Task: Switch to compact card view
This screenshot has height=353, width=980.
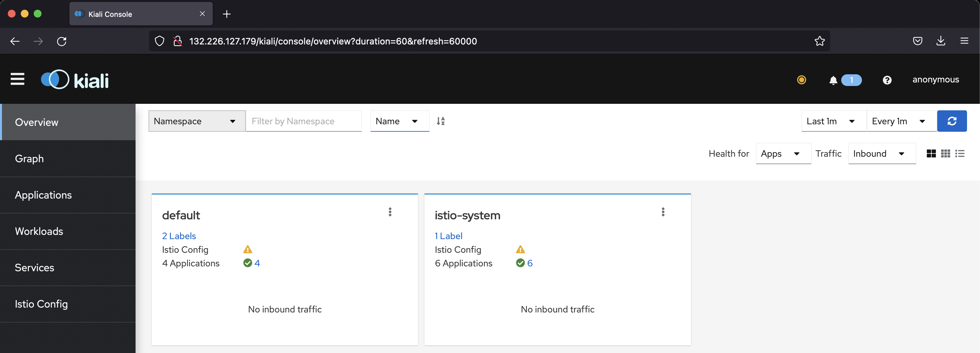Action: tap(945, 153)
